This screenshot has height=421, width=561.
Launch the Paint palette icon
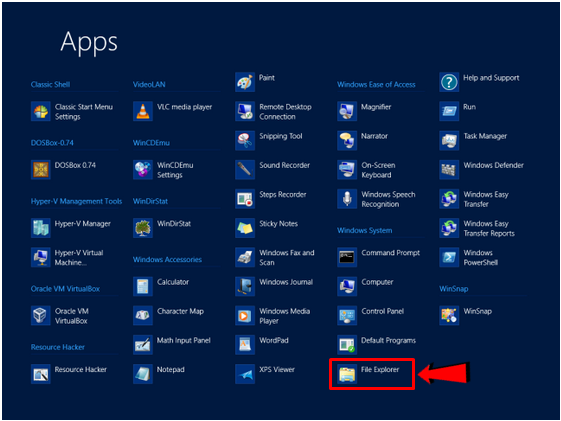point(245,82)
